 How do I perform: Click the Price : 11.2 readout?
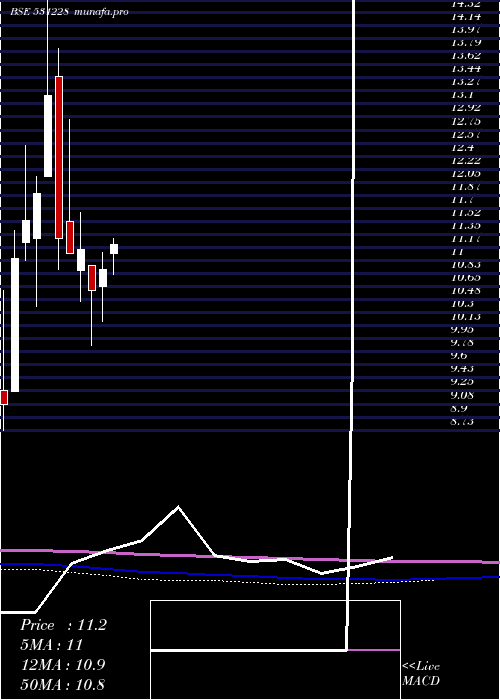pyautogui.click(x=63, y=625)
